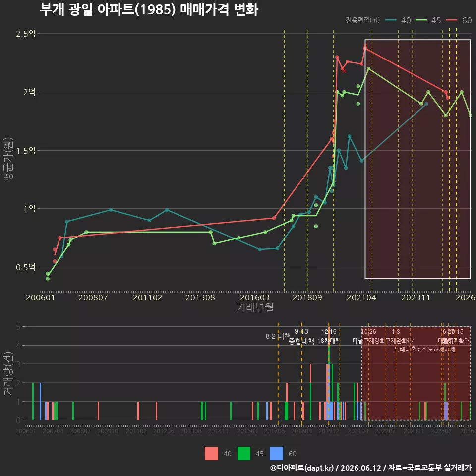Click the green line peak point at 2.2억

pyautogui.click(x=369, y=69)
